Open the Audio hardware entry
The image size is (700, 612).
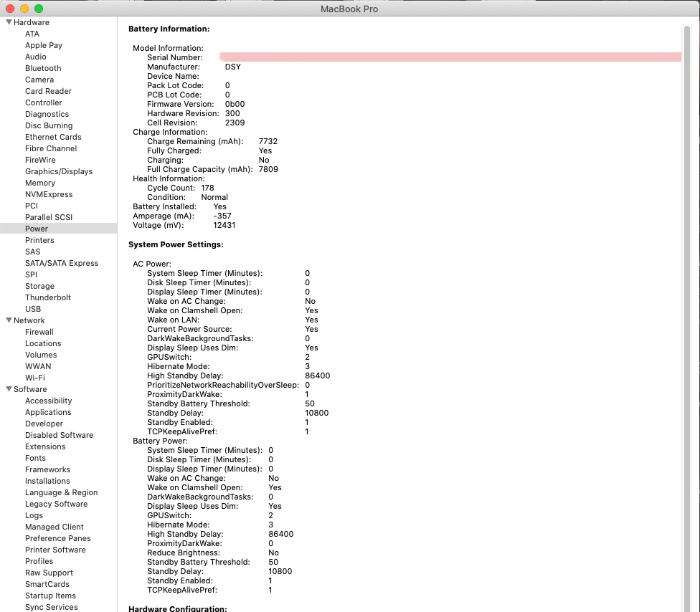tap(36, 57)
